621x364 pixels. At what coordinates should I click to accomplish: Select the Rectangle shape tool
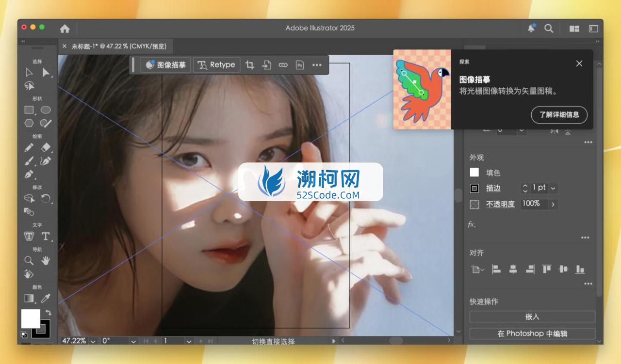click(x=29, y=110)
